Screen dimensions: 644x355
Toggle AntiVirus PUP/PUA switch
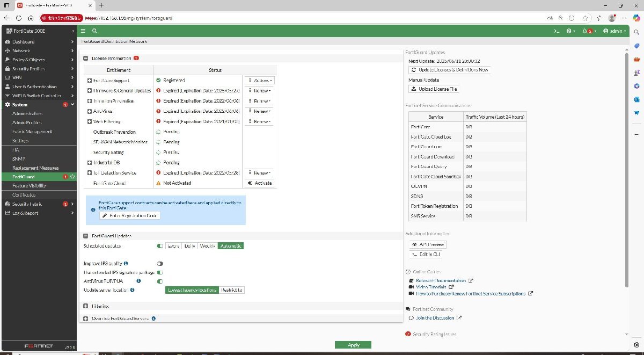tap(160, 281)
